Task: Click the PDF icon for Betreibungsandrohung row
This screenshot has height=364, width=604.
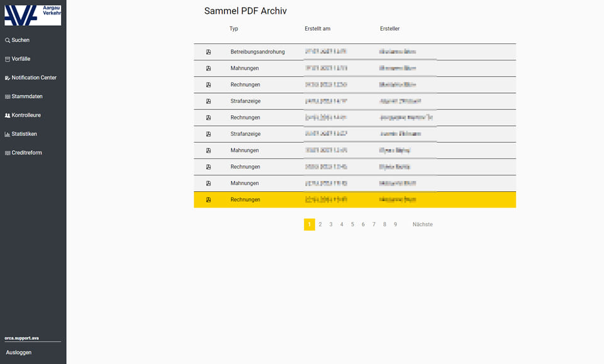Action: pyautogui.click(x=208, y=52)
